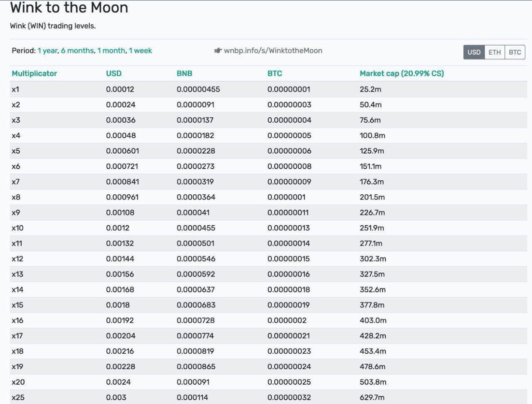Click USD value 0.000601
This screenshot has width=532, height=404.
pos(123,151)
